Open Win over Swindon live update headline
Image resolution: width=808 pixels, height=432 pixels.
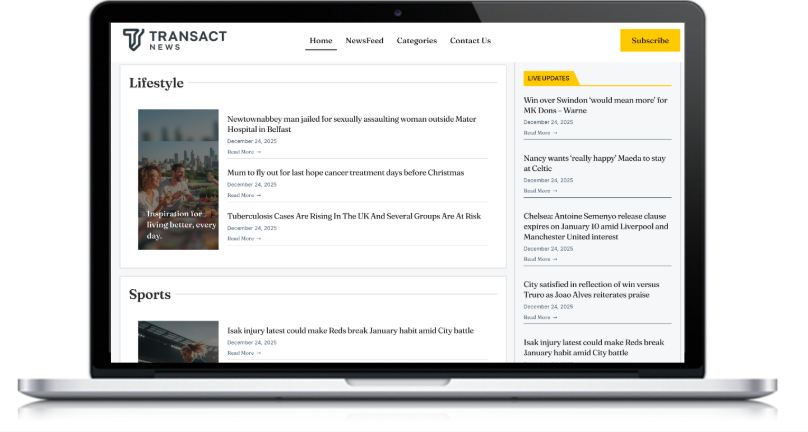pos(595,105)
